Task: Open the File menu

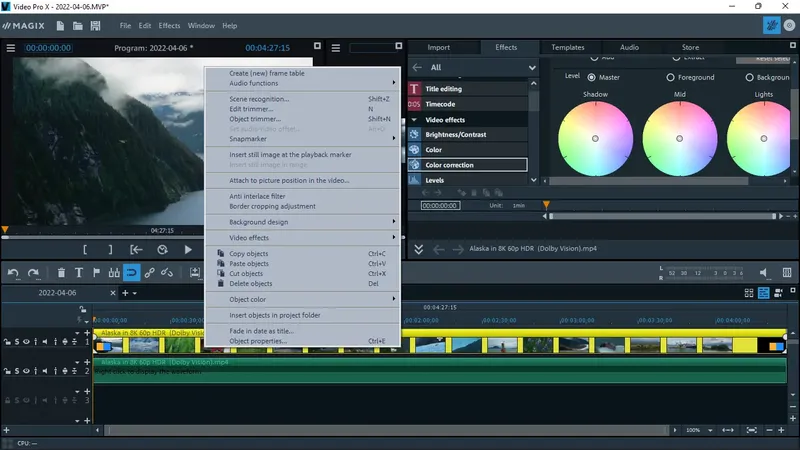Action: coord(126,26)
